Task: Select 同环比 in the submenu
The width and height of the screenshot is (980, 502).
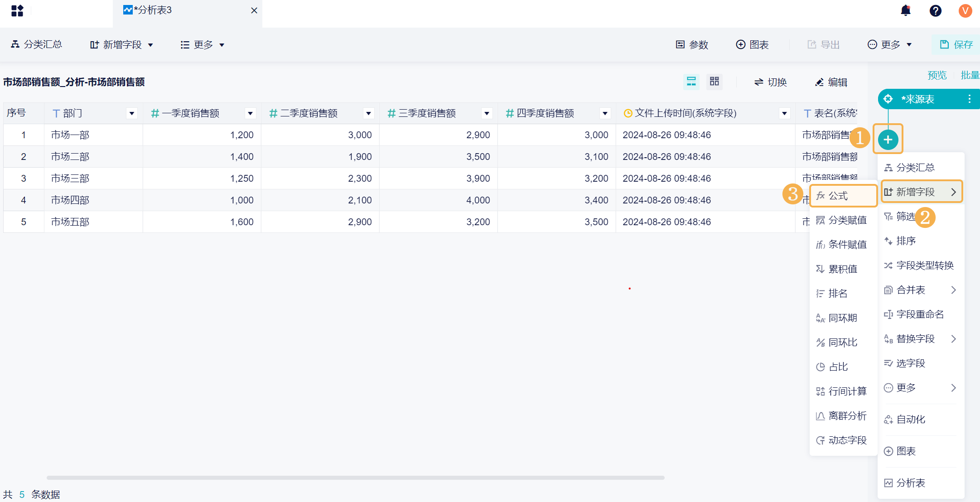Action: (843, 342)
